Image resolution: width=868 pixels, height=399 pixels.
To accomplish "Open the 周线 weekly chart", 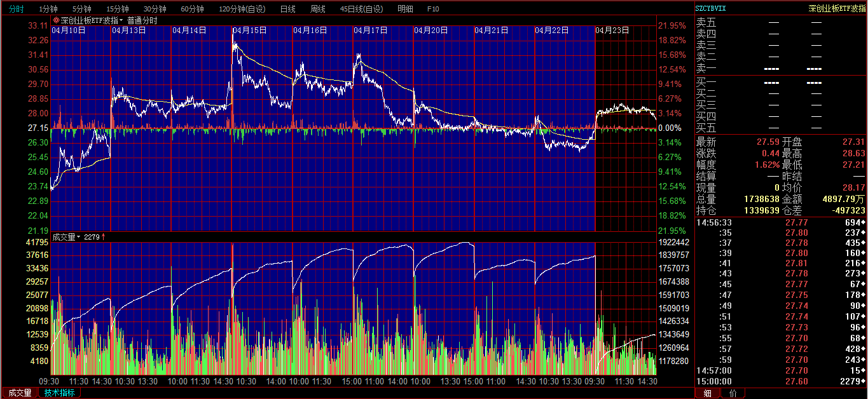I will [x=317, y=9].
